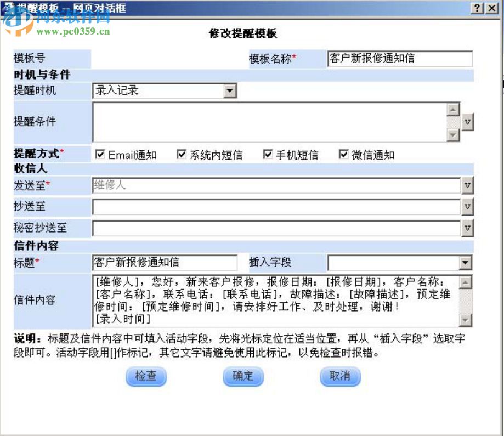
Task: Uncheck the 手机短信 checkbox
Action: [x=267, y=154]
